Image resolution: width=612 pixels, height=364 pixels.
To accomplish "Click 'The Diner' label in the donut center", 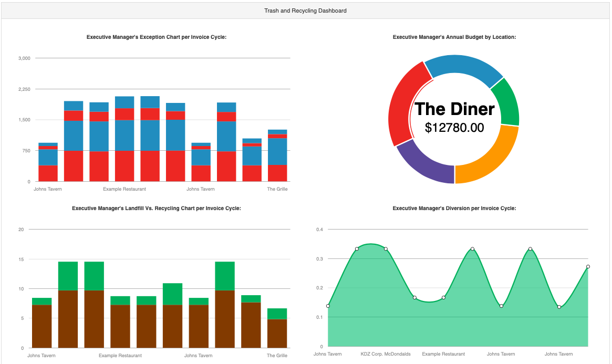I will pyautogui.click(x=454, y=109).
